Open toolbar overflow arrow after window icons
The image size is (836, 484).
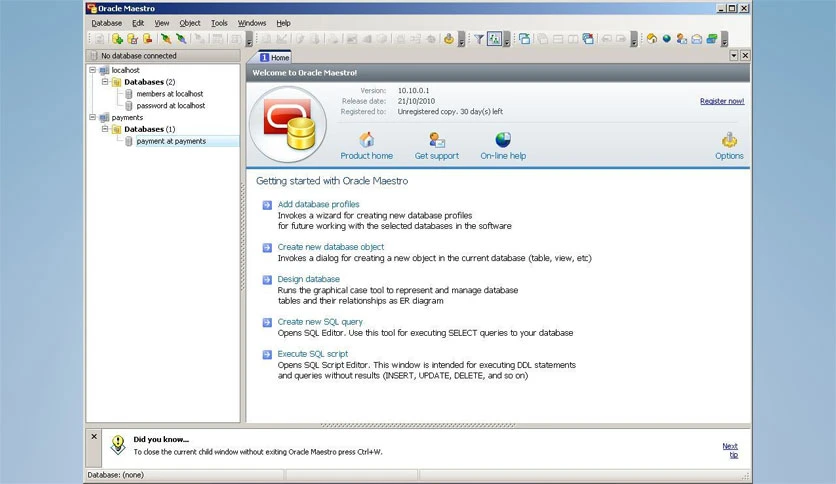pos(633,39)
